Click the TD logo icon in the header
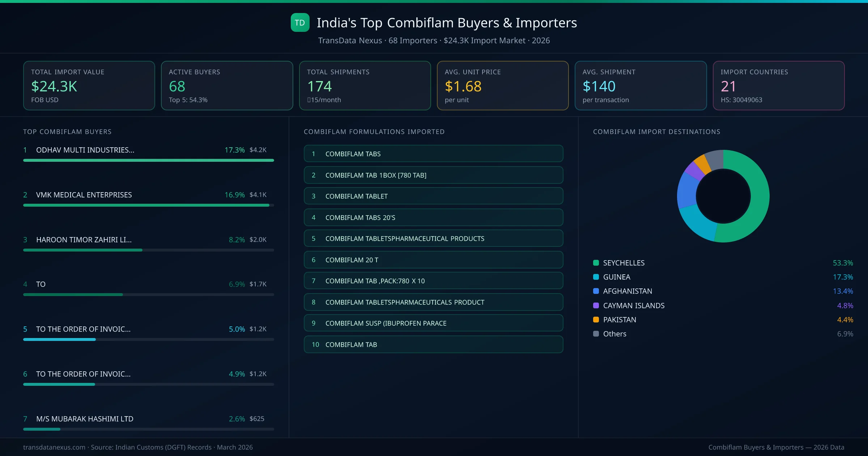This screenshot has height=456, width=868. (299, 22)
